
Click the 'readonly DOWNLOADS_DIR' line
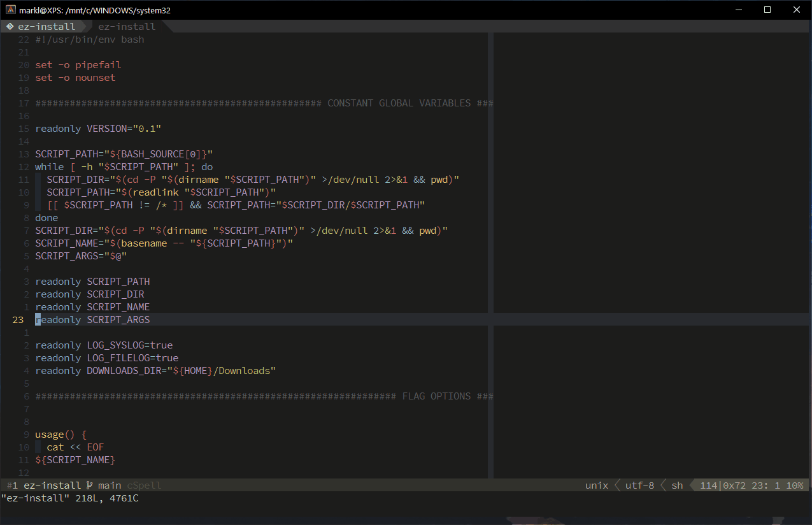click(x=155, y=371)
